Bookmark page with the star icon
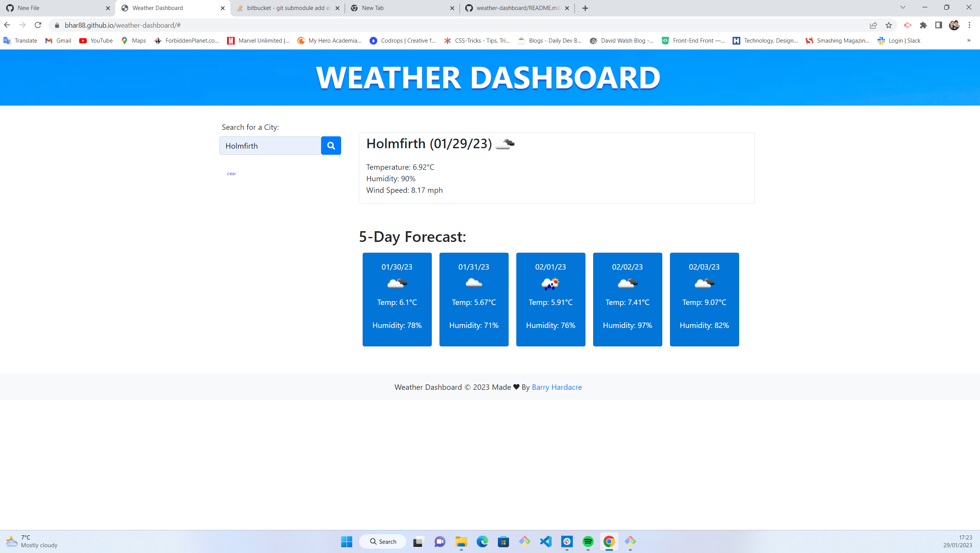This screenshot has height=553, width=980. pyautogui.click(x=889, y=25)
